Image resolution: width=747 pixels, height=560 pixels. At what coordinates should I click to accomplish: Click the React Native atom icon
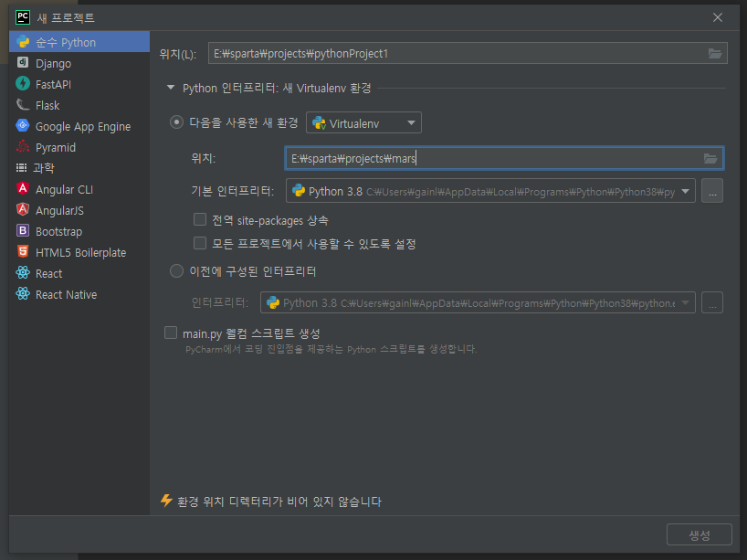click(23, 293)
